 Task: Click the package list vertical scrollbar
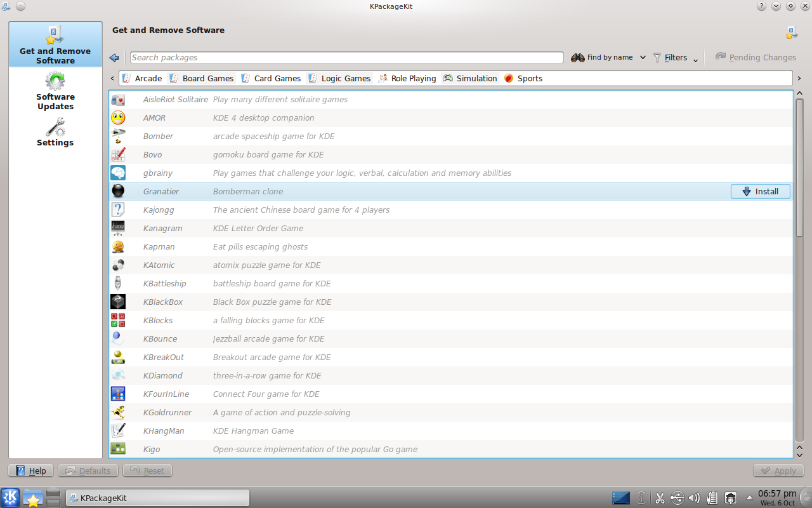point(799,270)
